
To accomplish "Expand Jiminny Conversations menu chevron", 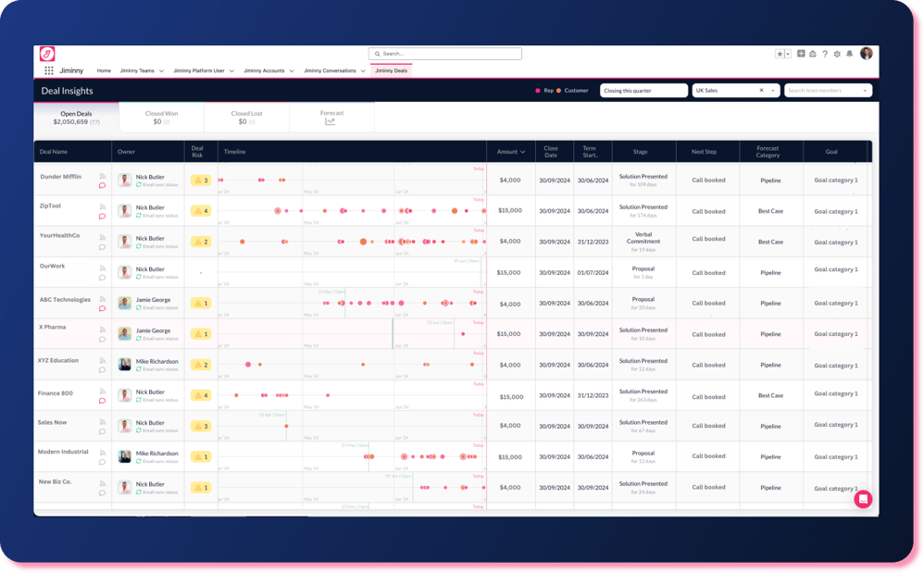I will [x=363, y=71].
